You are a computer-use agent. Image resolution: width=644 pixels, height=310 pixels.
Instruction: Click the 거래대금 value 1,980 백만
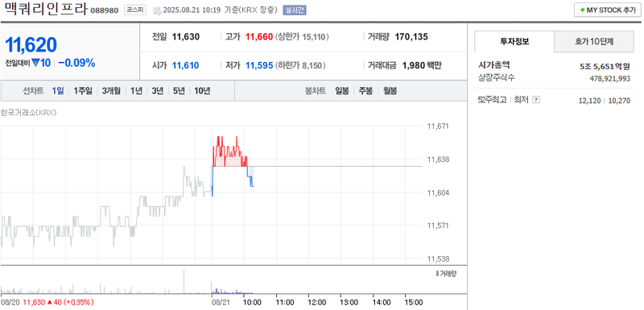422,65
